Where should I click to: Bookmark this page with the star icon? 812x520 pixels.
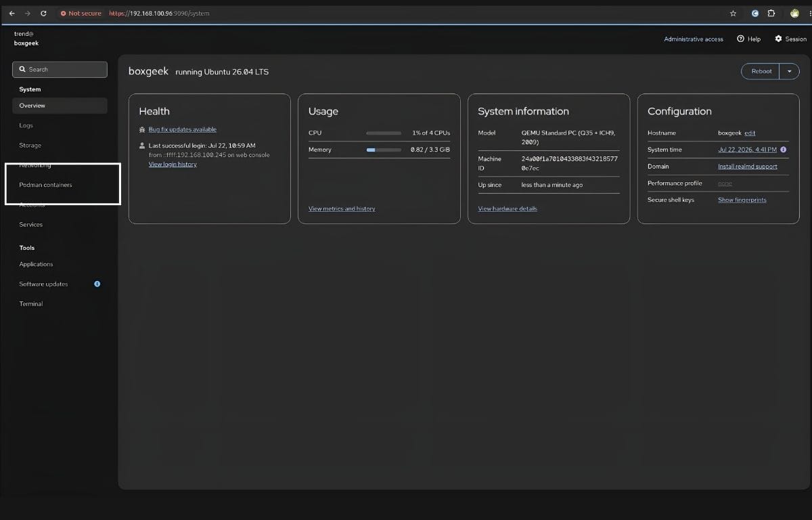[733, 13]
